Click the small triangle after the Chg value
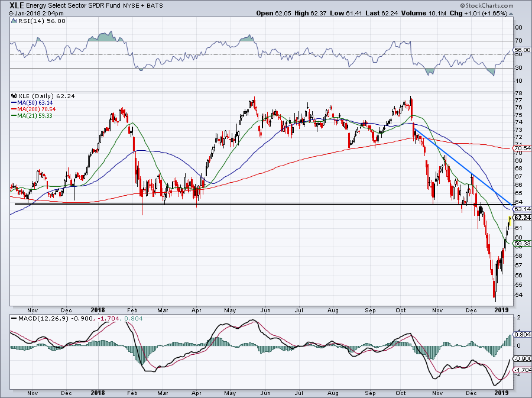This screenshot has width=532, height=398. (511, 14)
